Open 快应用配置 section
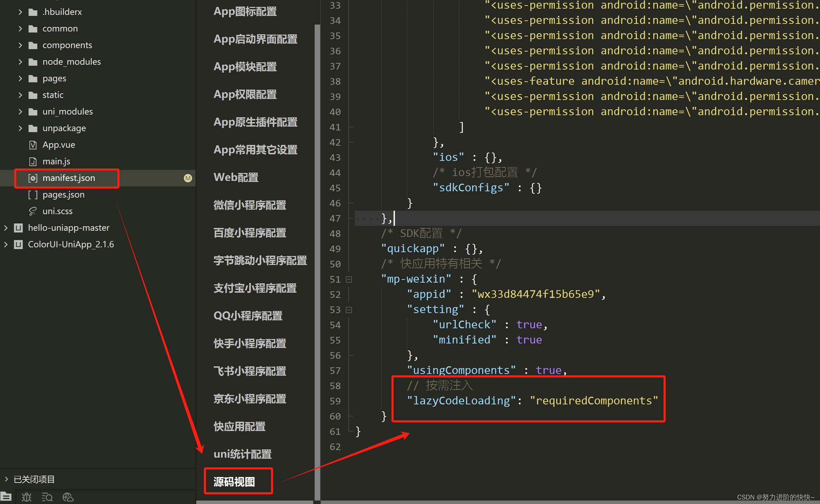 (240, 427)
